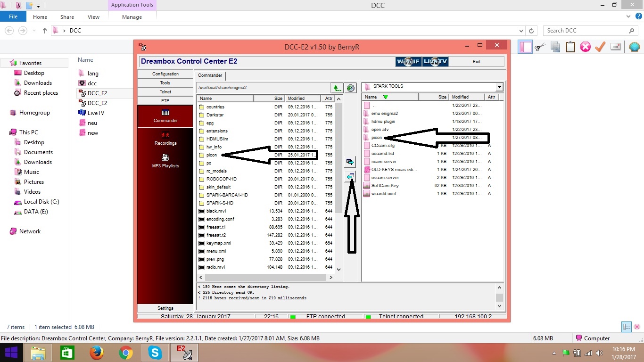Open the Telnet panel
644x362 pixels.
click(165, 92)
